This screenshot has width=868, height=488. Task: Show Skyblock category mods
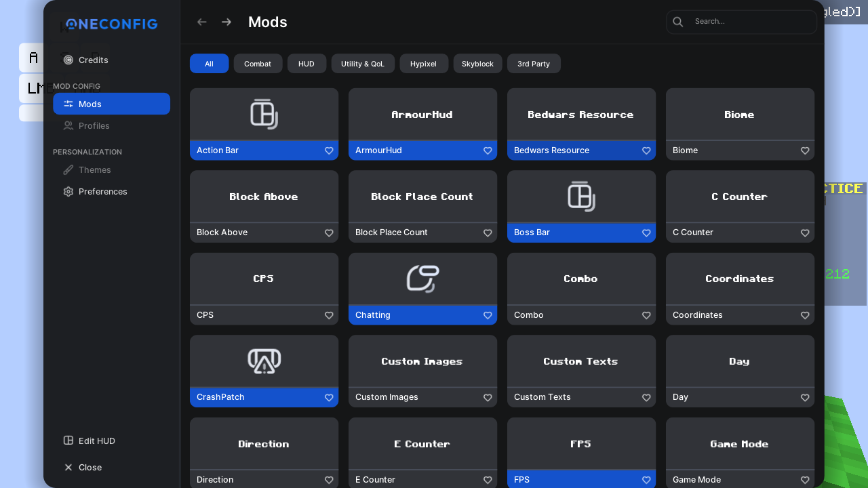coord(477,64)
